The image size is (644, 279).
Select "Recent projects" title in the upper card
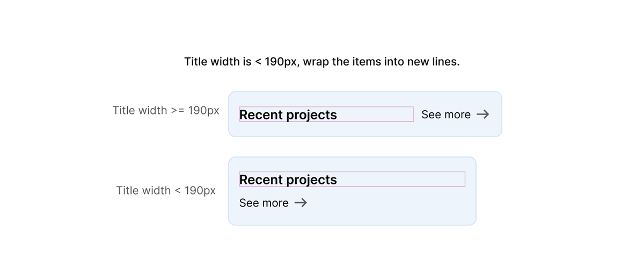pos(288,115)
